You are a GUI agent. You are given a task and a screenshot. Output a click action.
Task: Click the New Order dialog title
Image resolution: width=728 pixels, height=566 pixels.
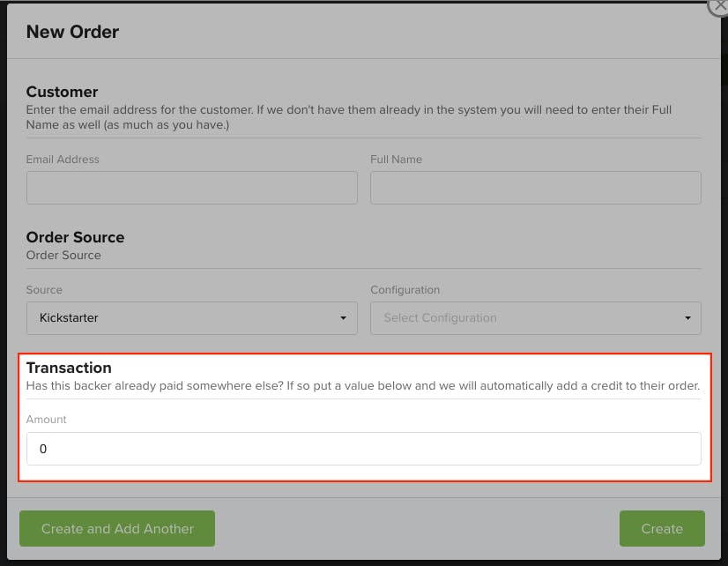click(x=72, y=32)
